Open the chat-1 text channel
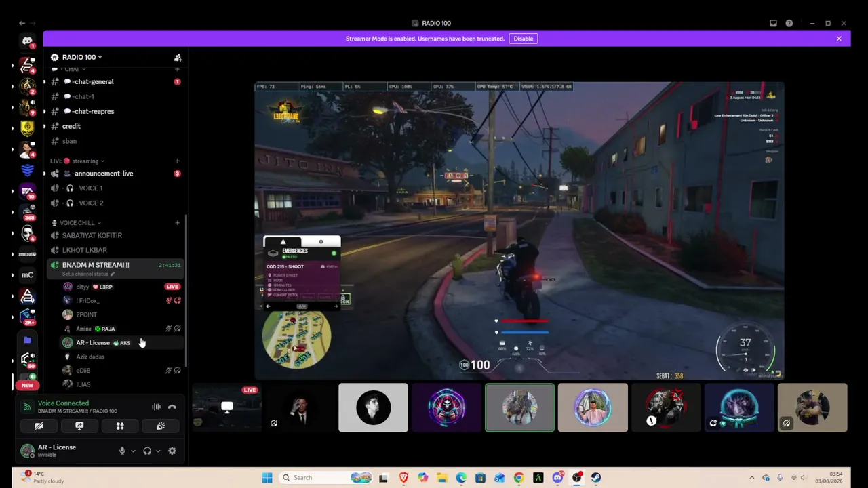The width and height of the screenshot is (868, 488). (116, 96)
